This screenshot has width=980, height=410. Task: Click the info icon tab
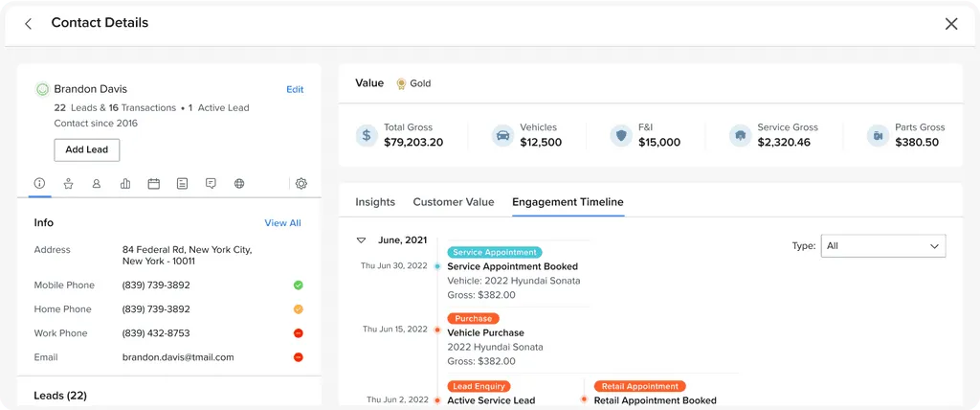coord(39,183)
